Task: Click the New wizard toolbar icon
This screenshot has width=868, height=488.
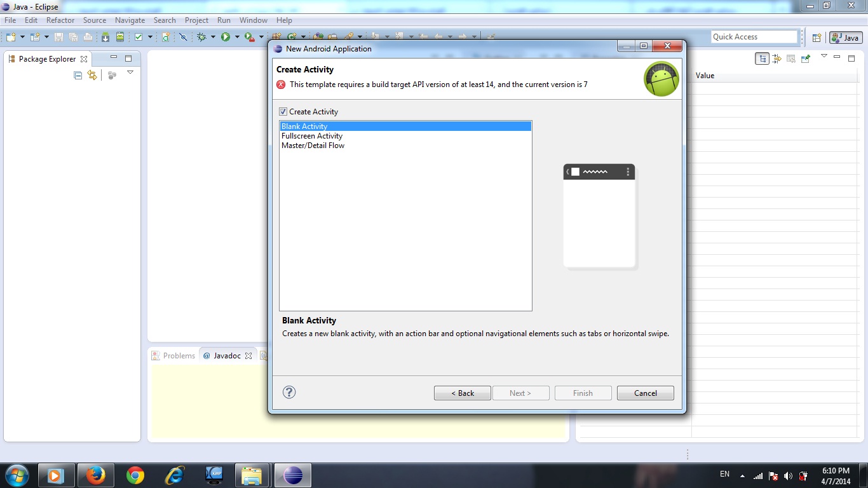Action: pos(11,37)
